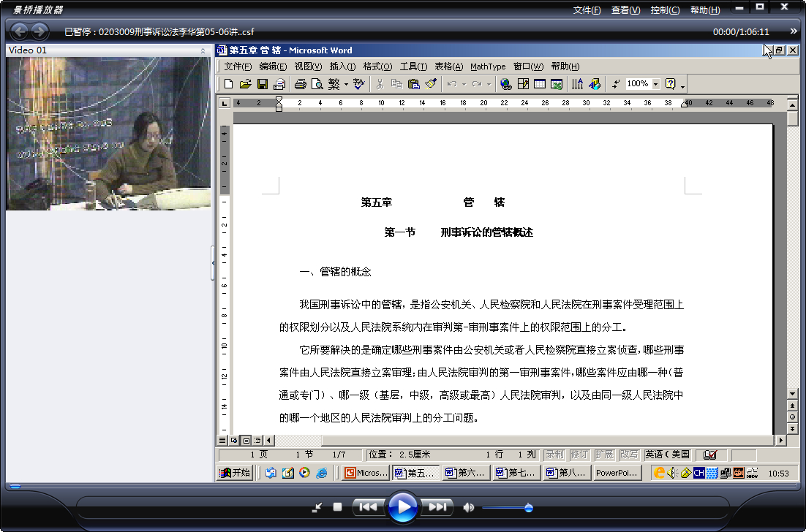Click the playback seek bar handle
Image resolution: width=806 pixels, height=532 pixels.
15,486
